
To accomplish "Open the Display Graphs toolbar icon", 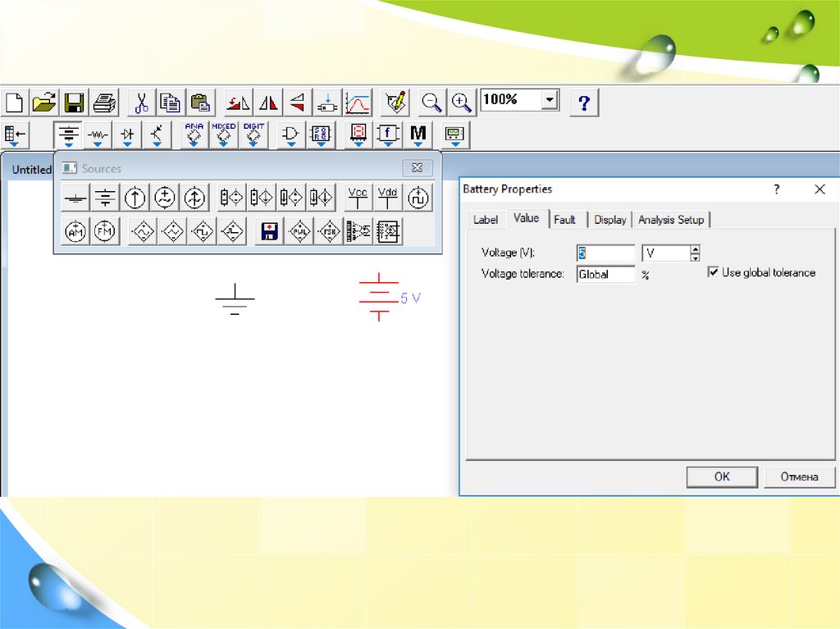I will tap(358, 103).
